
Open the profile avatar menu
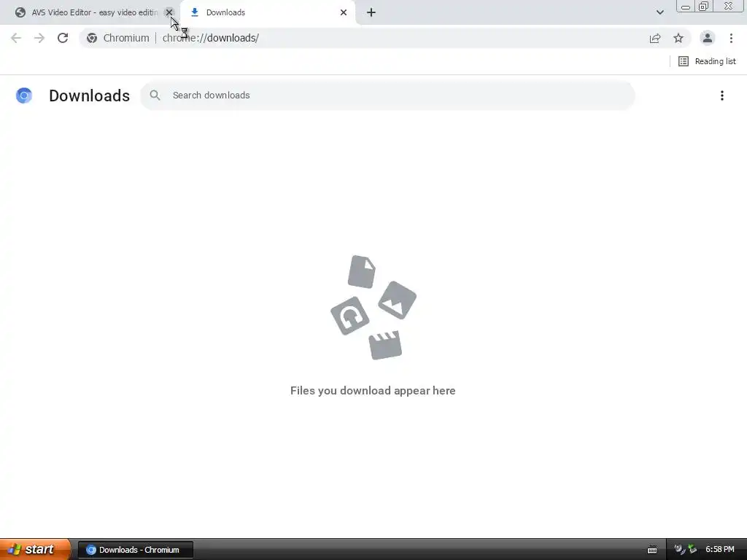click(x=708, y=38)
